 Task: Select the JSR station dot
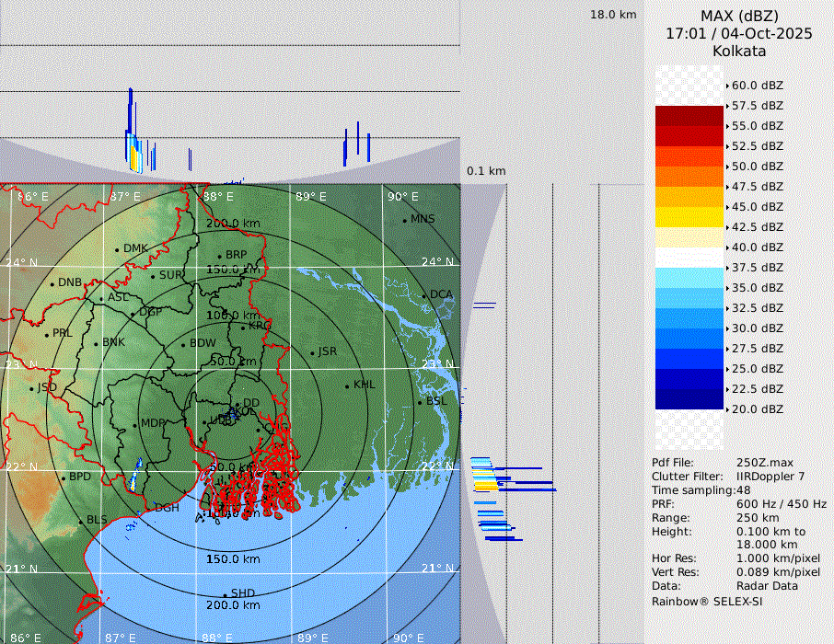pos(312,352)
